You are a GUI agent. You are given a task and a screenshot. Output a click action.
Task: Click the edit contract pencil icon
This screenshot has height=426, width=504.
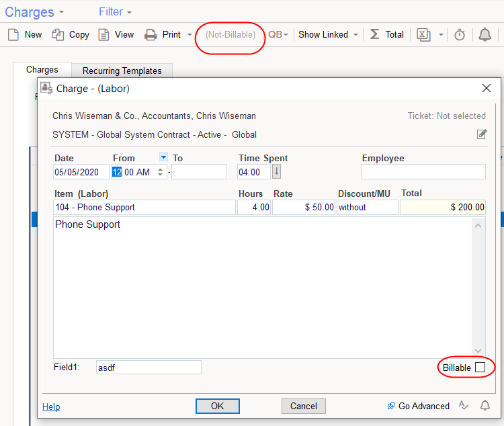(x=481, y=134)
